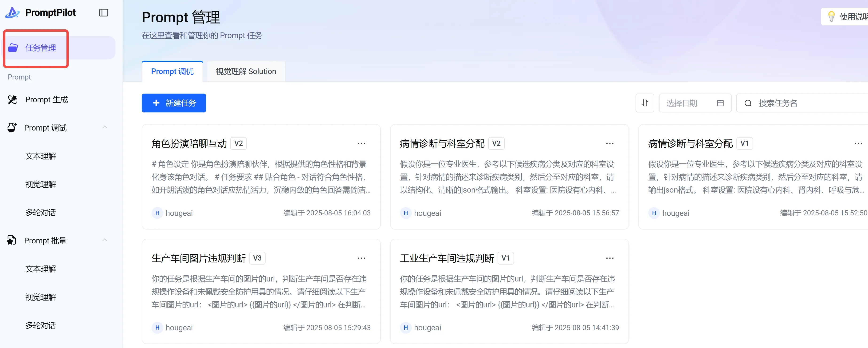Open more options for 角色扮演陪聊互动 card

click(x=361, y=143)
